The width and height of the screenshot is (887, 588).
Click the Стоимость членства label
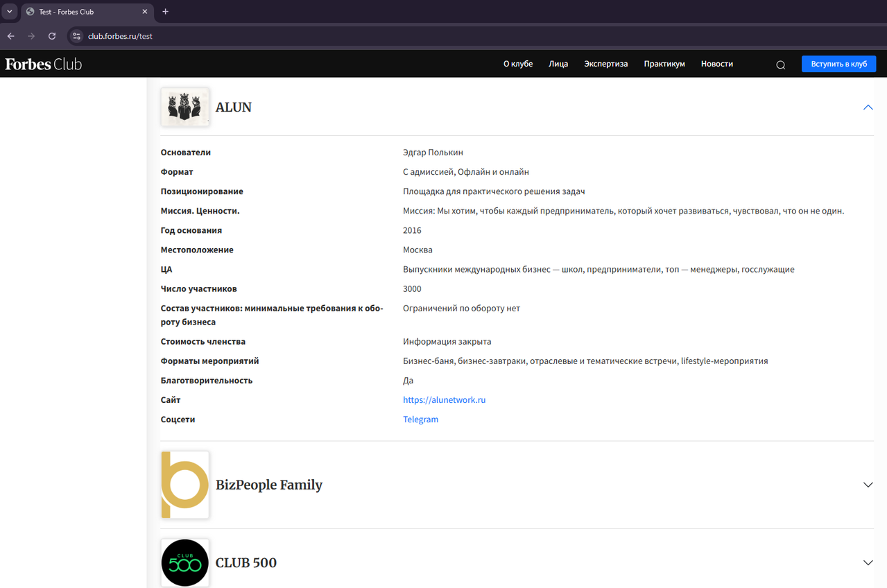pyautogui.click(x=203, y=342)
